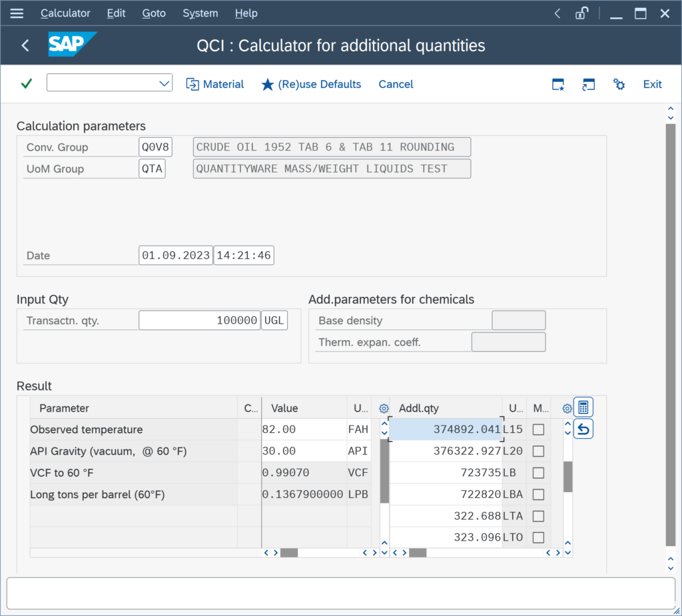Click the Addl.qty column header
This screenshot has height=616, width=682.
pyautogui.click(x=446, y=408)
